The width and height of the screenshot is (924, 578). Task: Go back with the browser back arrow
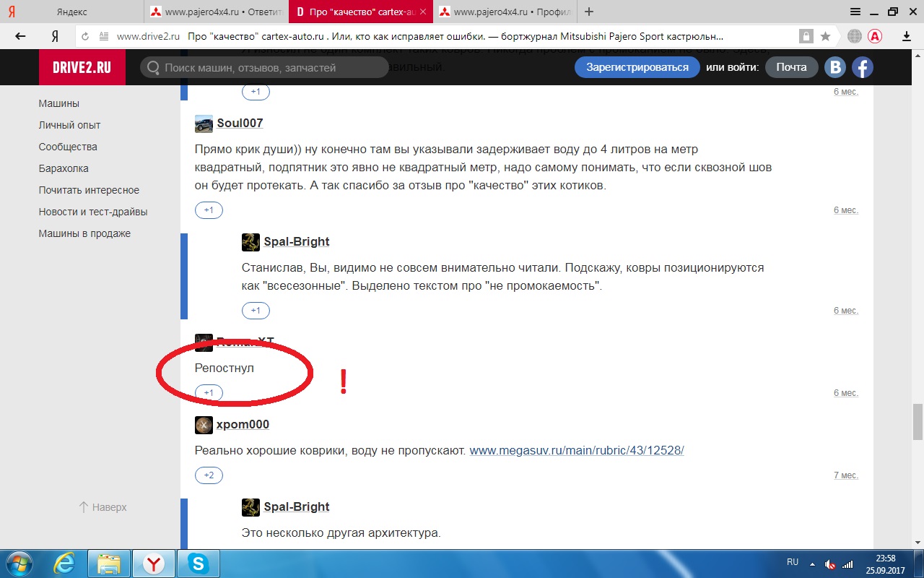tap(20, 36)
